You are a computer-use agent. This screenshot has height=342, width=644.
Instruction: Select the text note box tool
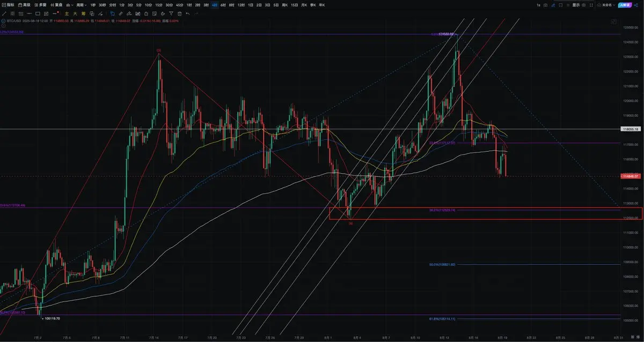(46, 13)
